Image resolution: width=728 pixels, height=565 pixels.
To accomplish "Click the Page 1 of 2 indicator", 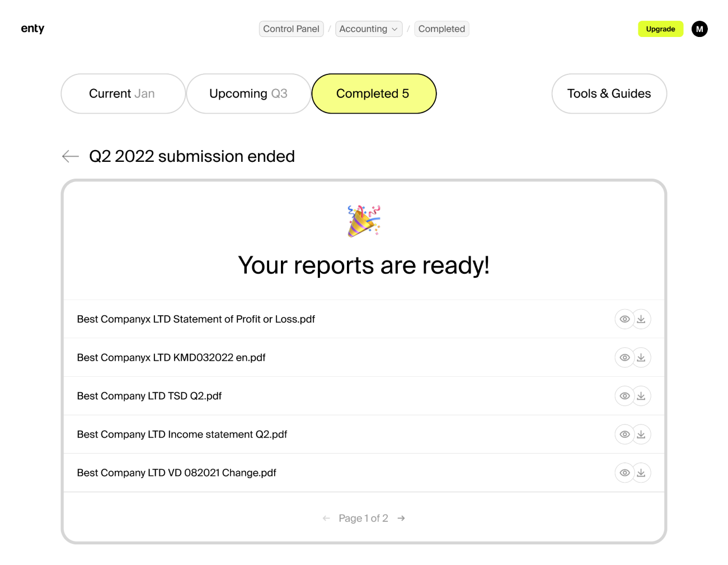I will click(x=363, y=519).
